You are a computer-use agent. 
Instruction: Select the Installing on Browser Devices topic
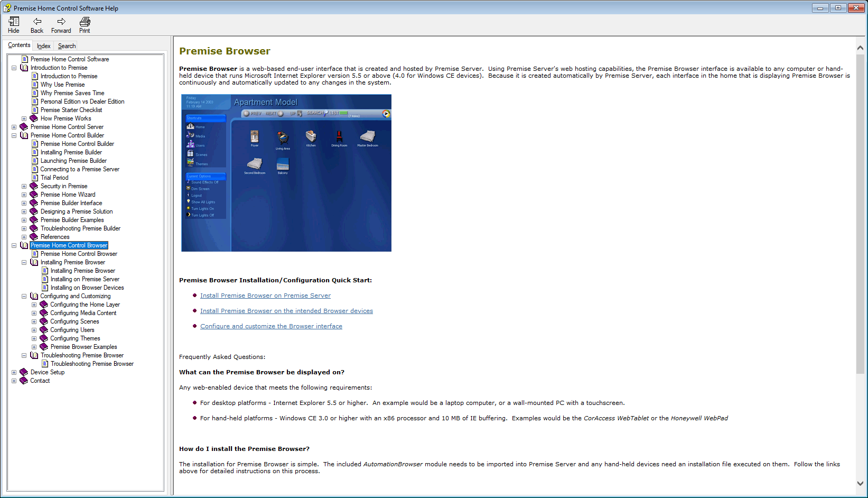pos(87,287)
